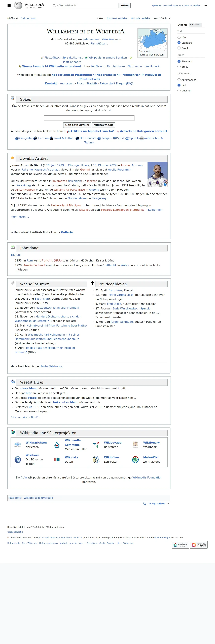Open Borntext ankieken tab

click(x=117, y=19)
